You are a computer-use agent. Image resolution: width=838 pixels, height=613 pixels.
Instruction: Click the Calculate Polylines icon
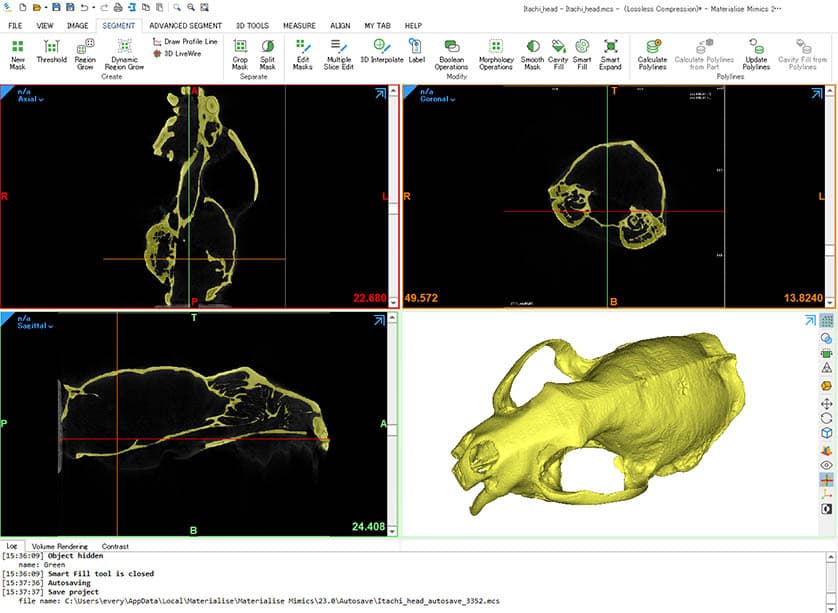[x=652, y=53]
